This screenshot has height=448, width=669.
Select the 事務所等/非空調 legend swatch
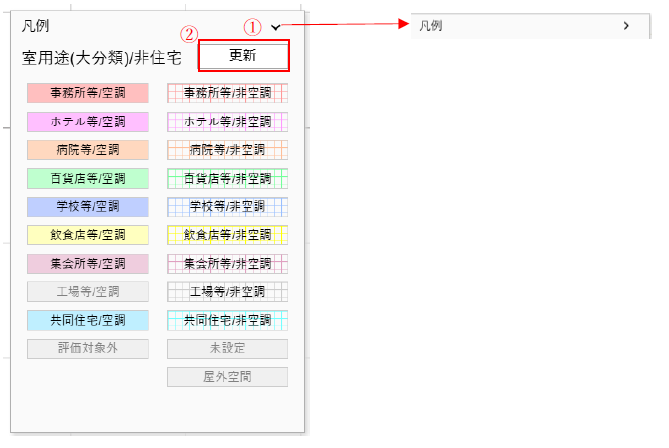227,93
